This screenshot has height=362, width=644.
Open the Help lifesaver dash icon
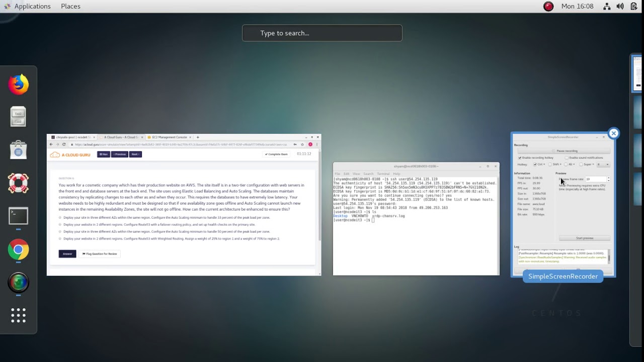[18, 183]
